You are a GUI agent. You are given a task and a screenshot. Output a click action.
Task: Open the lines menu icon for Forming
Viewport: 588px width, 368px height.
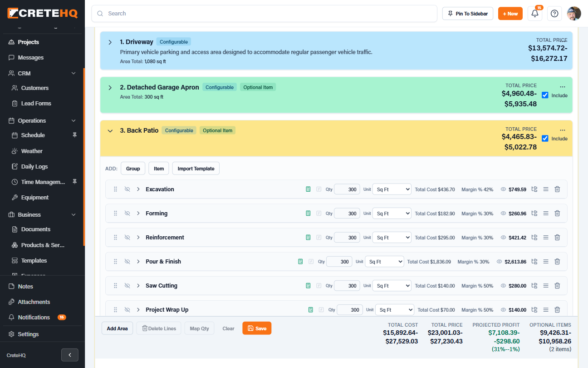(x=546, y=214)
